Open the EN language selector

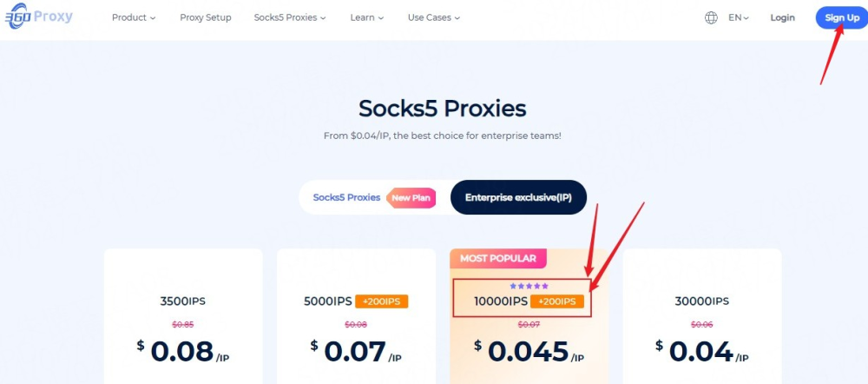click(739, 17)
